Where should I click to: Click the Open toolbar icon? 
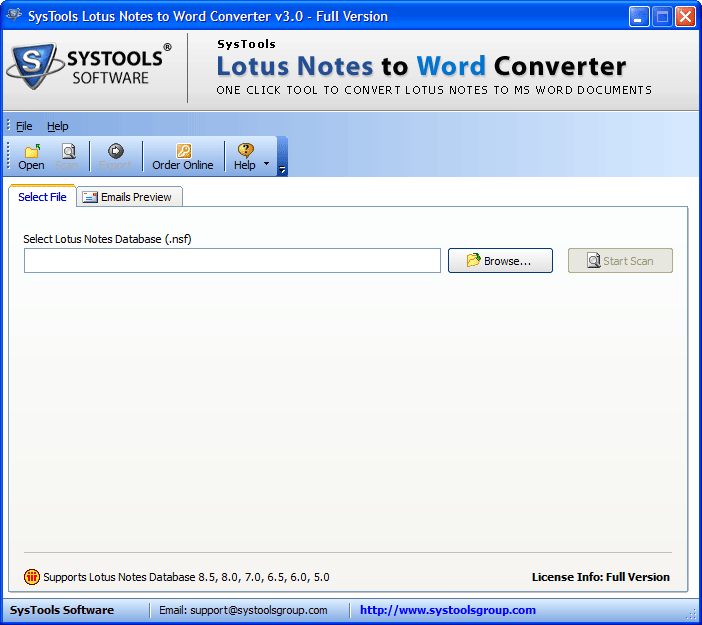pos(32,151)
